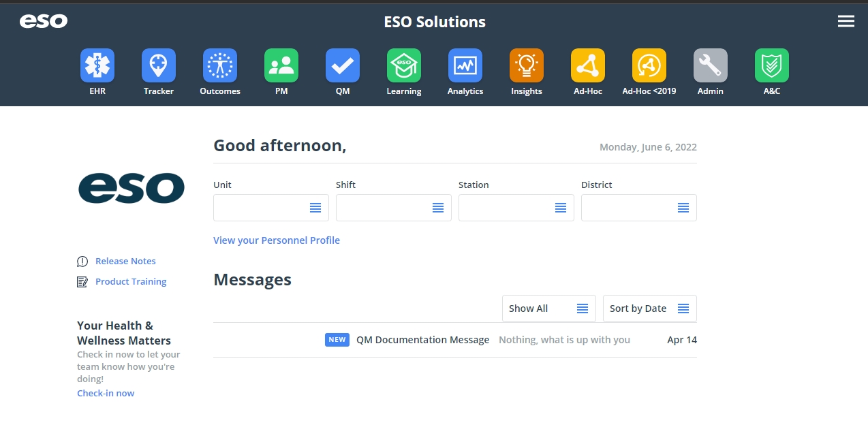868x427 pixels.
Task: Click the ESO Solutions header title
Action: 435,22
